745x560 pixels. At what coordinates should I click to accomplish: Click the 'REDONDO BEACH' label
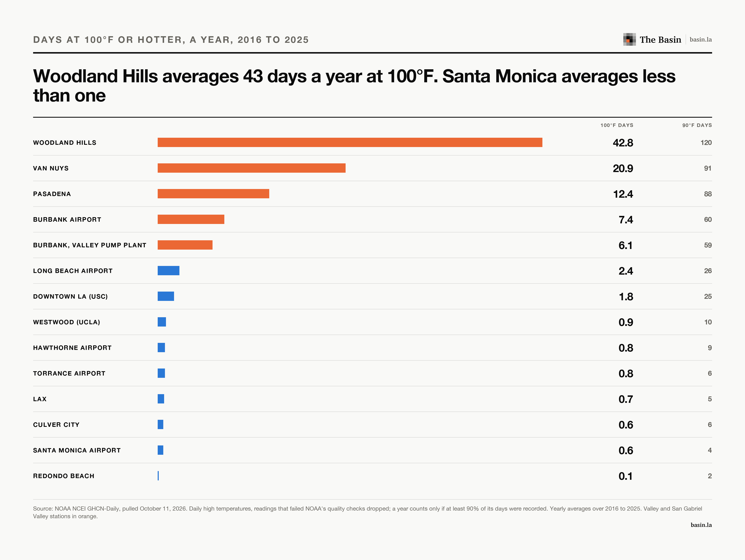click(64, 476)
